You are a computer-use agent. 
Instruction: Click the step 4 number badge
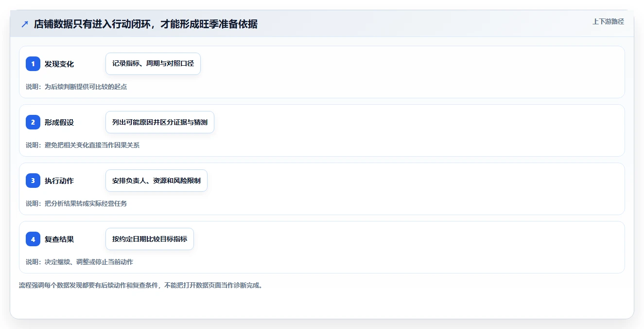33,239
